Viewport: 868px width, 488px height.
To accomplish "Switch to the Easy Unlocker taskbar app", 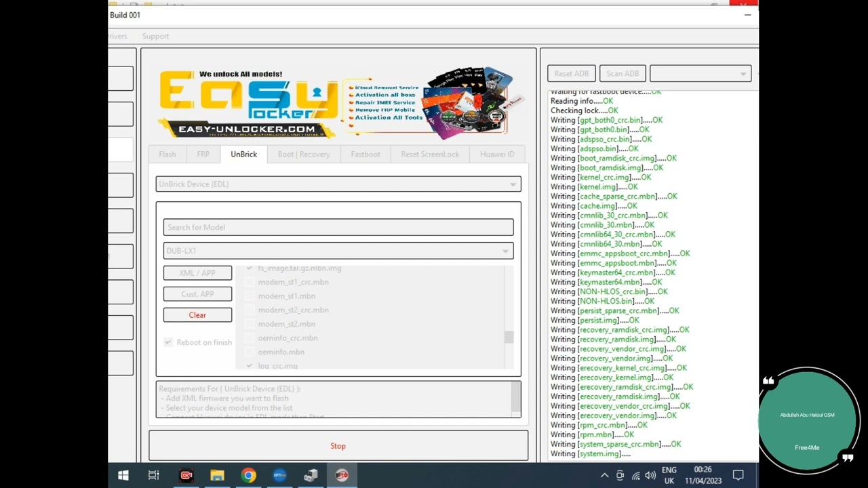I will pyautogui.click(x=342, y=475).
